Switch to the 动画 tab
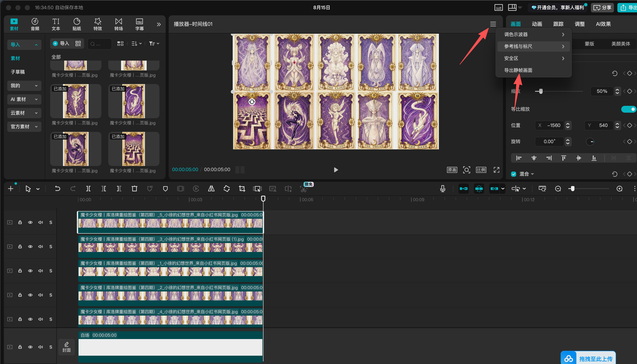This screenshot has height=364, width=637. [x=537, y=24]
